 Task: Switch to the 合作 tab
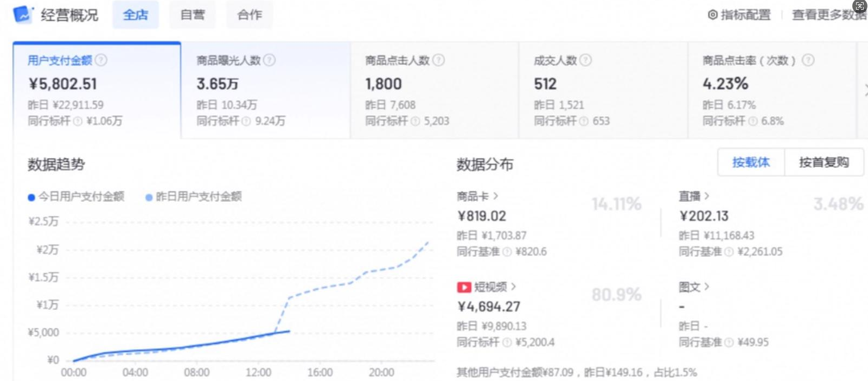tap(250, 15)
